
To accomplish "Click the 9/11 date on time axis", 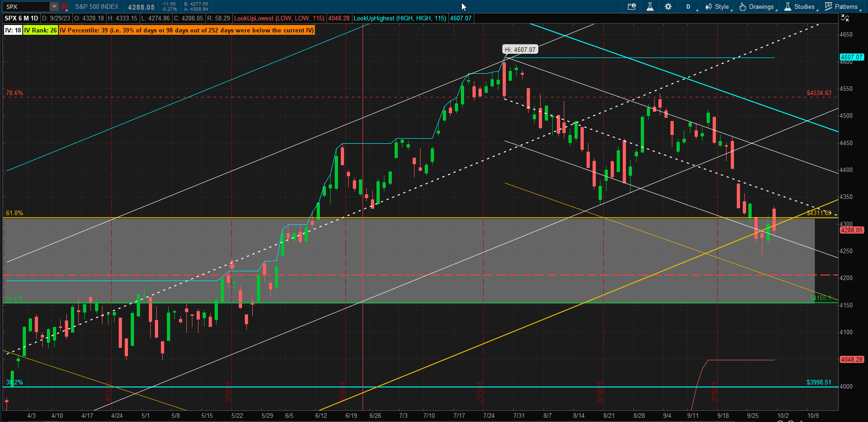I will point(693,416).
